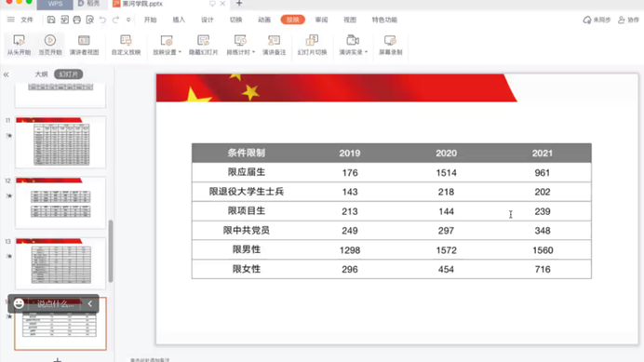Switch to the 动画 ribbon tab

[x=264, y=20]
